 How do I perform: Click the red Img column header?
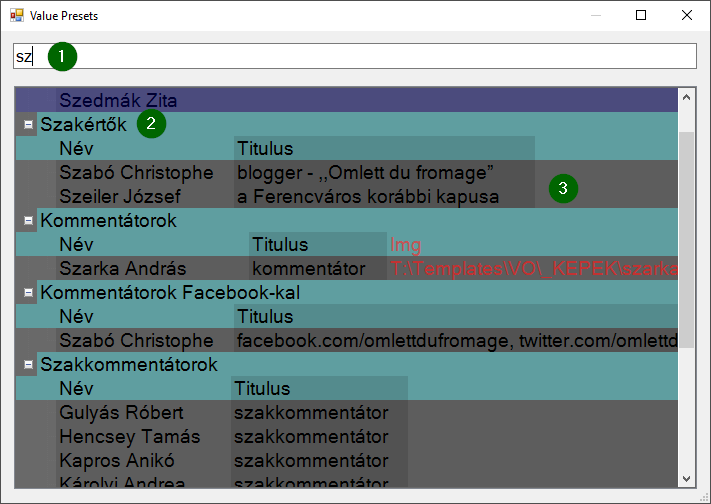click(406, 245)
